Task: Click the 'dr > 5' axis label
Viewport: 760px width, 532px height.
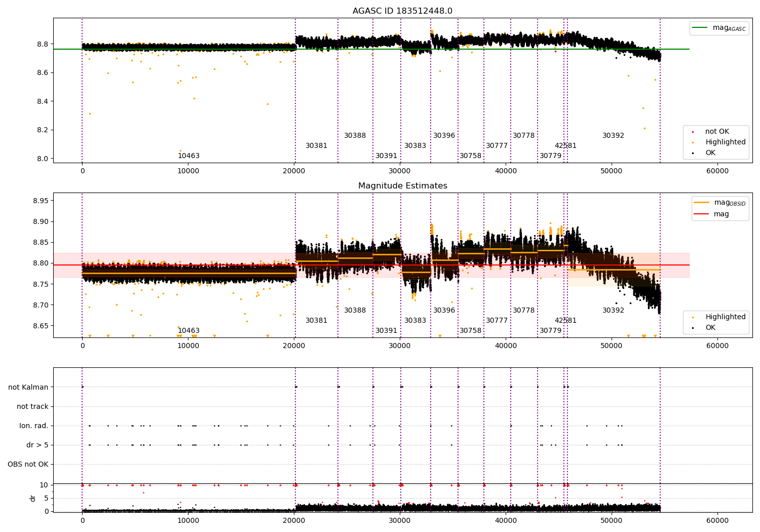Action: click(x=37, y=445)
